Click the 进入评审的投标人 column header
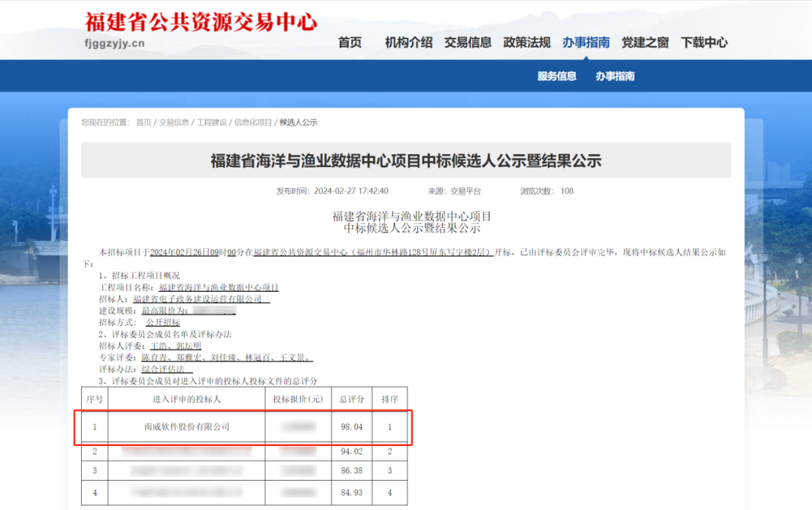 186,399
